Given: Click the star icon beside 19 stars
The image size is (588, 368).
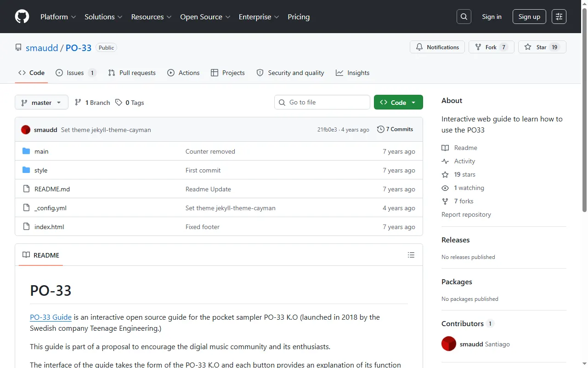Looking at the screenshot, I should (445, 174).
